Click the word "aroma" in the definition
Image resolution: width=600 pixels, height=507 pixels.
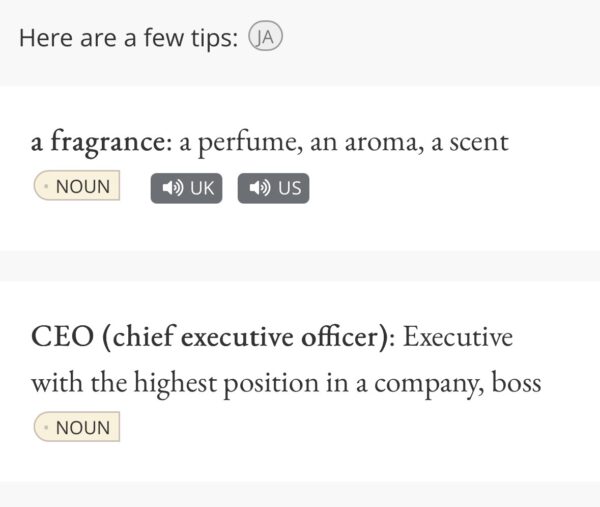[x=384, y=143]
